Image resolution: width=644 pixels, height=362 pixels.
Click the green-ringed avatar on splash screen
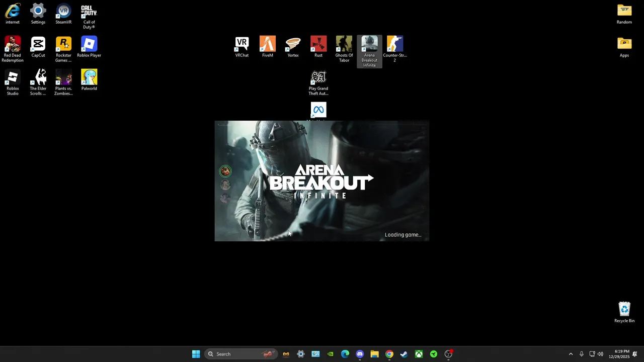225,171
